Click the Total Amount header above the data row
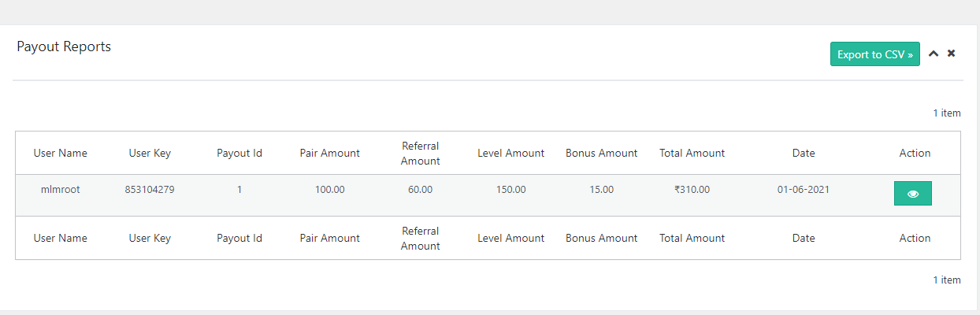This screenshot has width=980, height=315. [x=692, y=153]
